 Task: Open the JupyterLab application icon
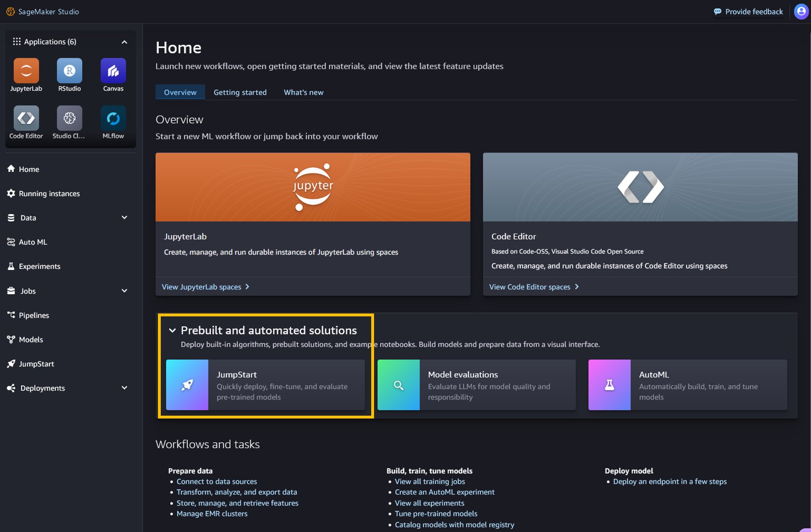(x=26, y=71)
